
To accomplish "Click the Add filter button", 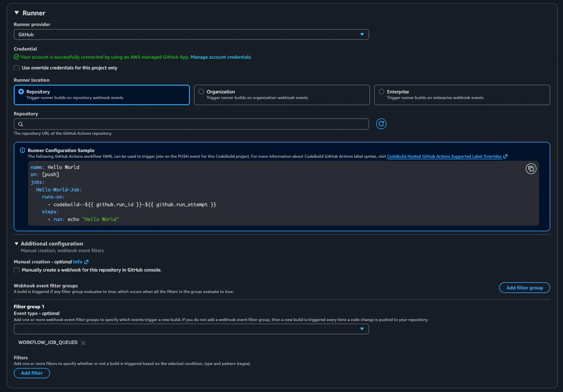I will coord(32,373).
